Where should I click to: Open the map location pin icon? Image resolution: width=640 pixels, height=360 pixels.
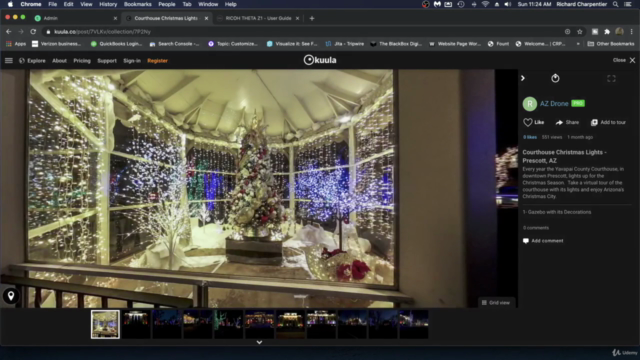[11, 296]
